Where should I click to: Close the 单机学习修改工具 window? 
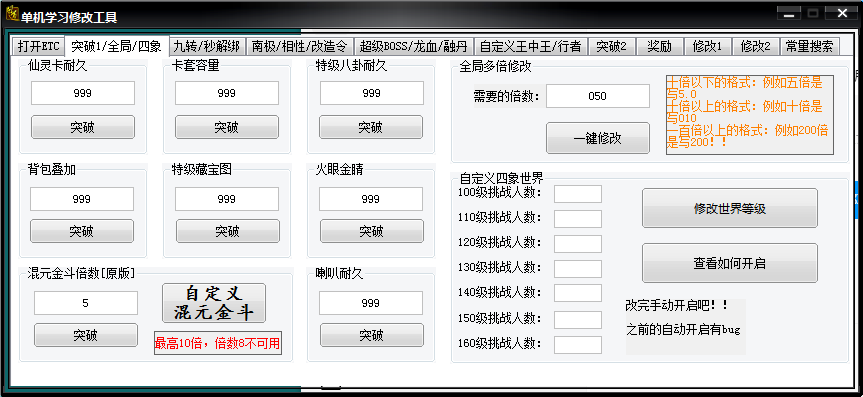tap(843, 14)
